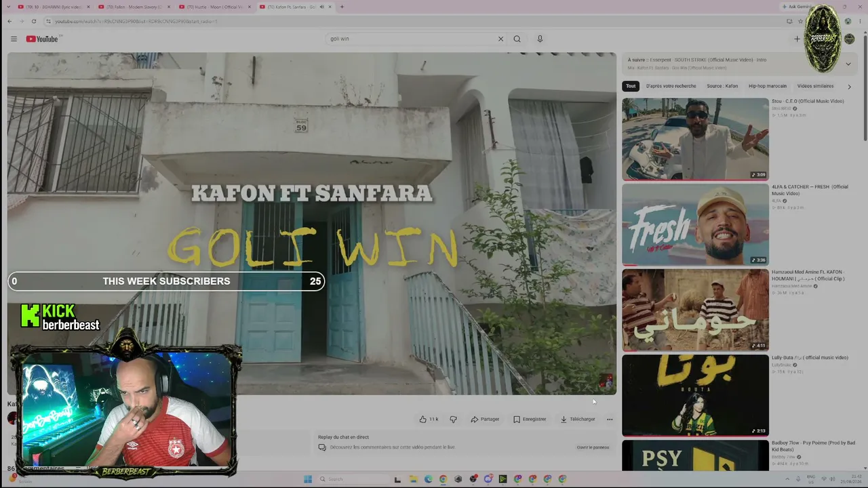Screen dimensions: 868x488
Task: Open the YouTube guide hamburger menu
Action: click(x=14, y=39)
